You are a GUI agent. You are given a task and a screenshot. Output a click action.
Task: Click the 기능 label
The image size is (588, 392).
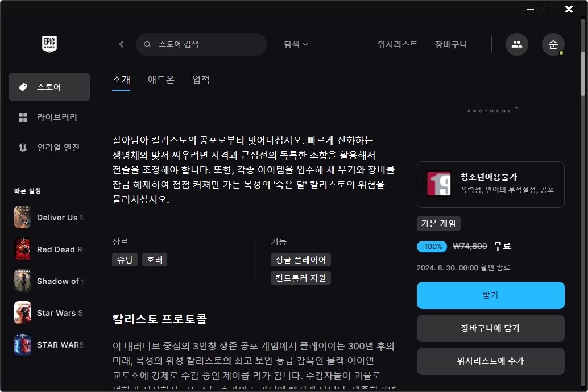click(279, 241)
